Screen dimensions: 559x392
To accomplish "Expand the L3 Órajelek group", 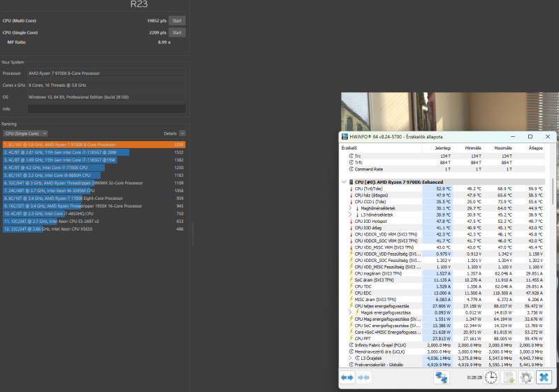I will [x=350, y=358].
